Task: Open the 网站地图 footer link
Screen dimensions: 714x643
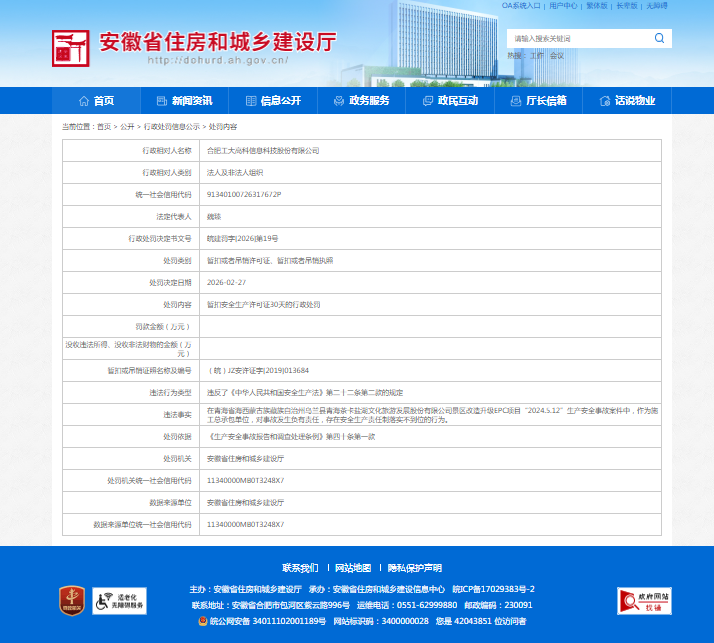Action: tap(352, 568)
